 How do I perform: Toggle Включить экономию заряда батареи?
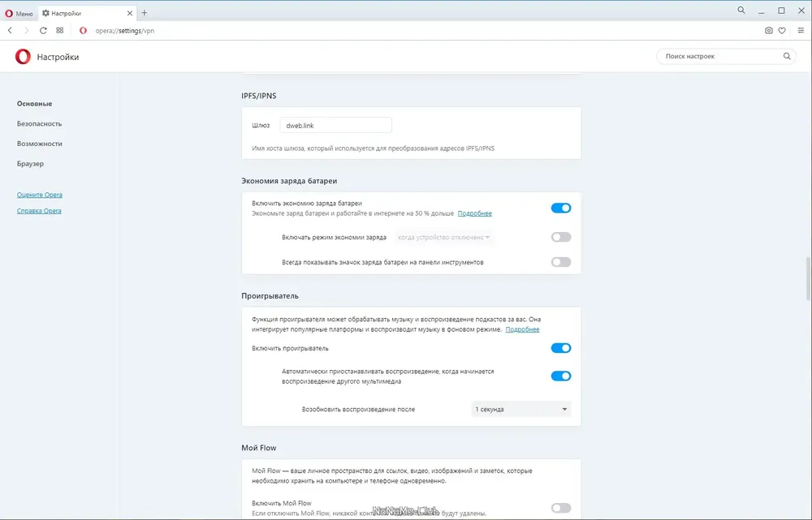[x=561, y=208]
